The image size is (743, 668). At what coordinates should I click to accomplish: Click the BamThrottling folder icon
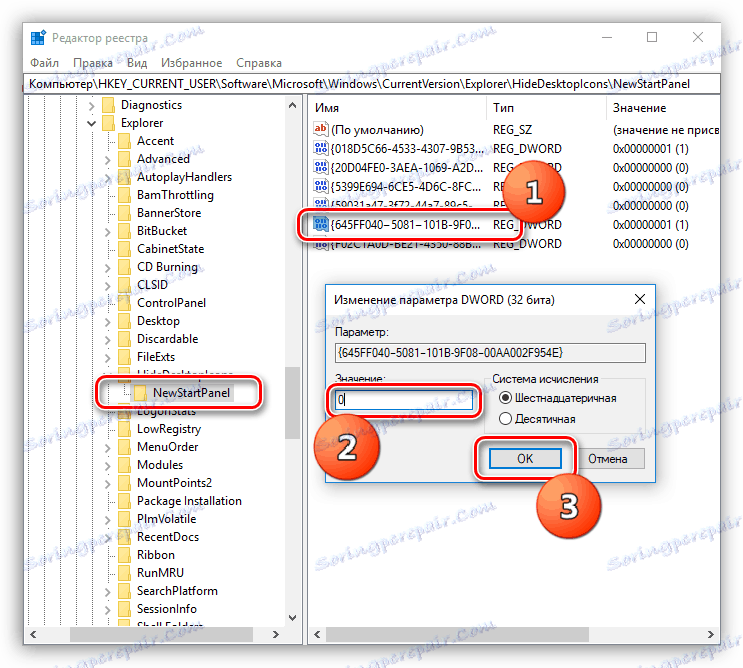click(x=125, y=195)
